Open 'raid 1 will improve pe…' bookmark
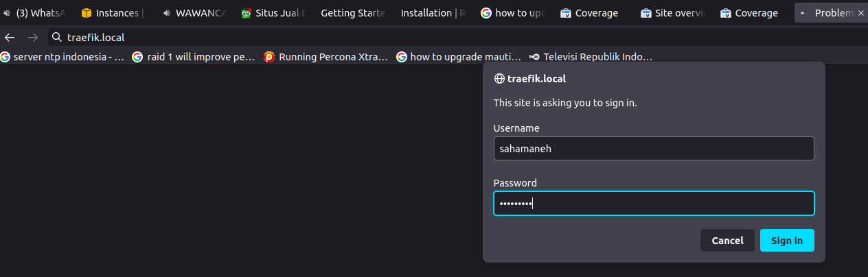 tap(194, 57)
